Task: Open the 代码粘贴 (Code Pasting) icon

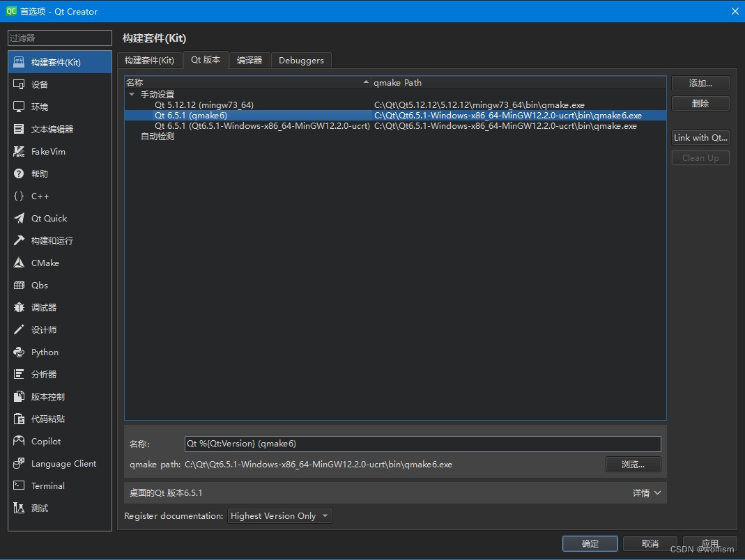Action: pos(19,419)
